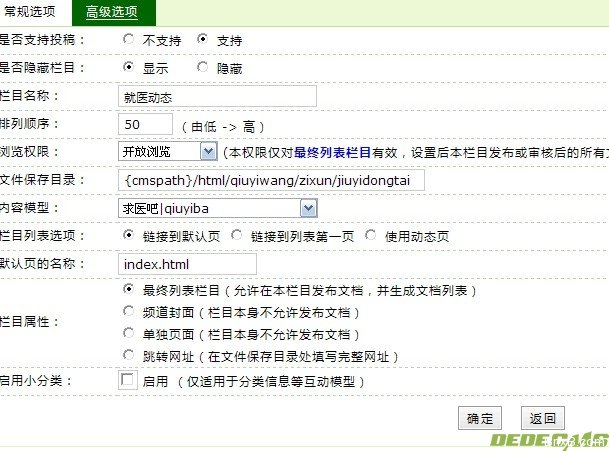The width and height of the screenshot is (609, 451).
Task: Click the 确定 button
Action: tap(480, 418)
